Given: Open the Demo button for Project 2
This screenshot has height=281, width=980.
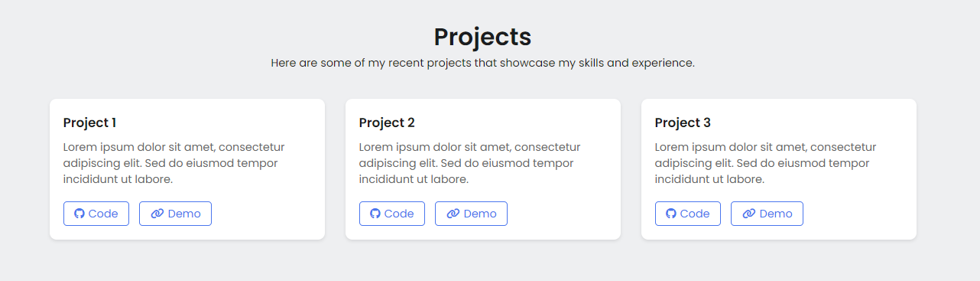Looking at the screenshot, I should pyautogui.click(x=471, y=214).
